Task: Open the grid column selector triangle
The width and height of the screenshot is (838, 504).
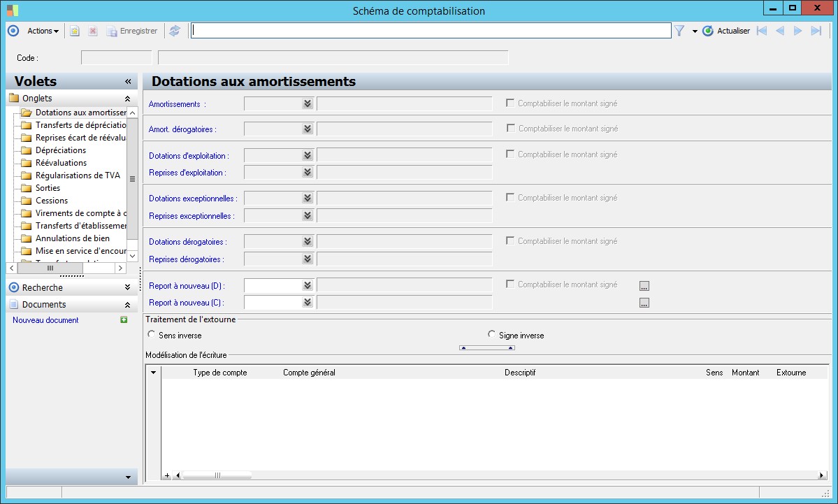Action: click(x=153, y=373)
